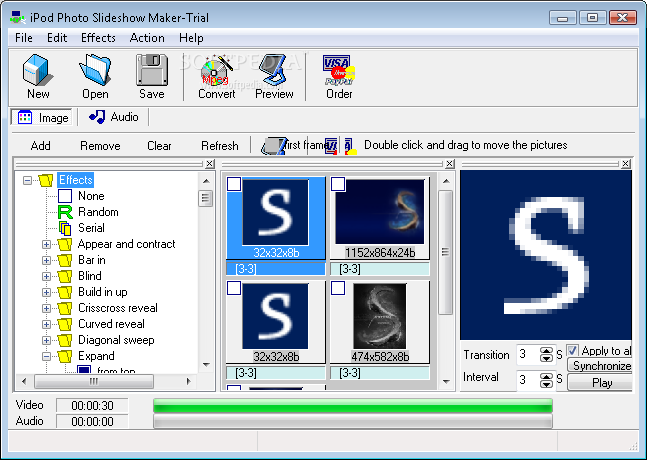This screenshot has height=460, width=647.
Task: Open the Effects menu
Action: coord(98,38)
